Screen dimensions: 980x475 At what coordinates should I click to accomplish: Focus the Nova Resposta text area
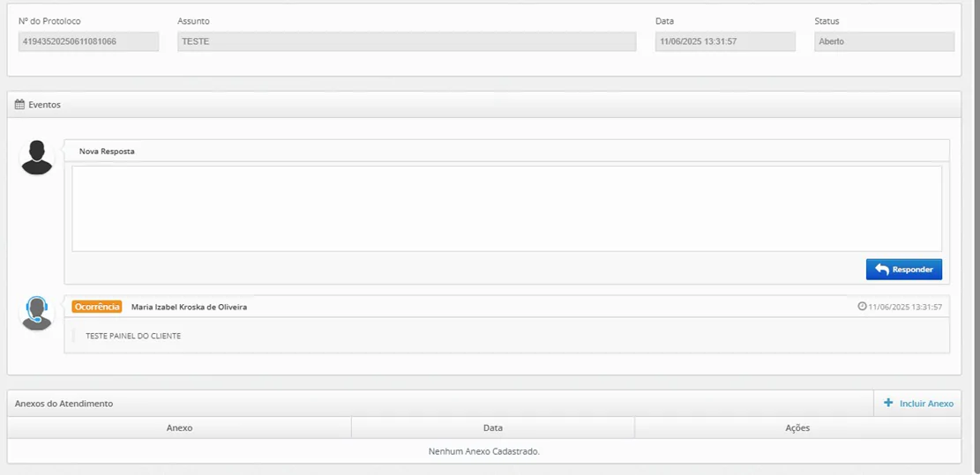click(506, 209)
